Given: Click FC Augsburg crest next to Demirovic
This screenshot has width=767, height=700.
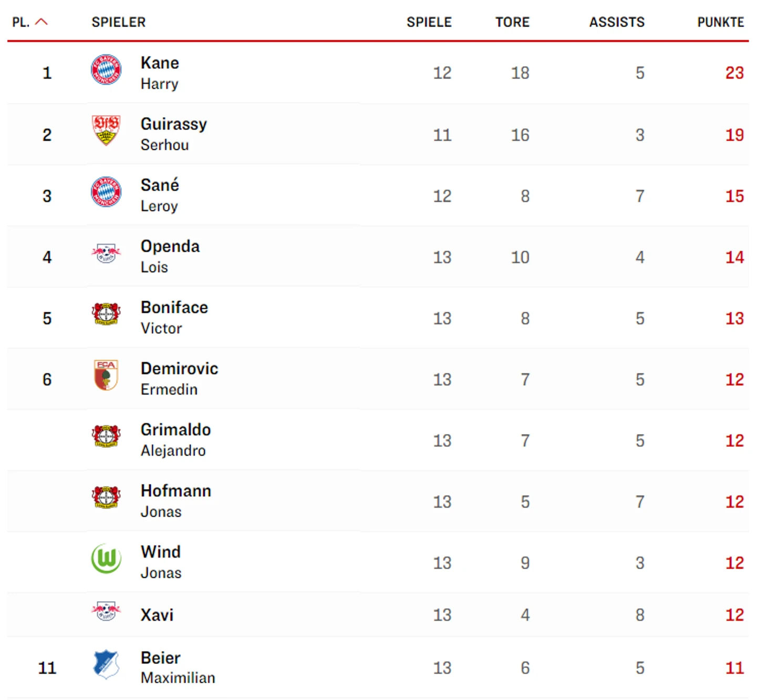Looking at the screenshot, I should coord(106,375).
